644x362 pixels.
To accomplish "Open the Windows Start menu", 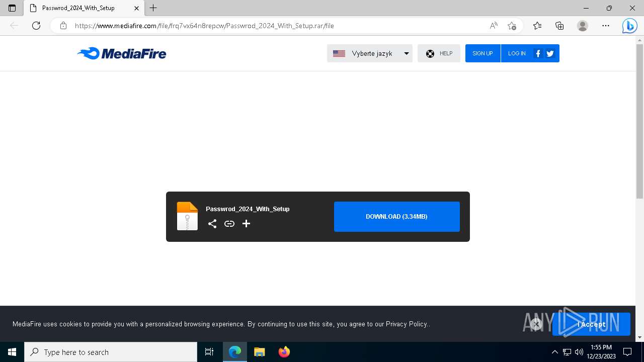I will (12, 352).
